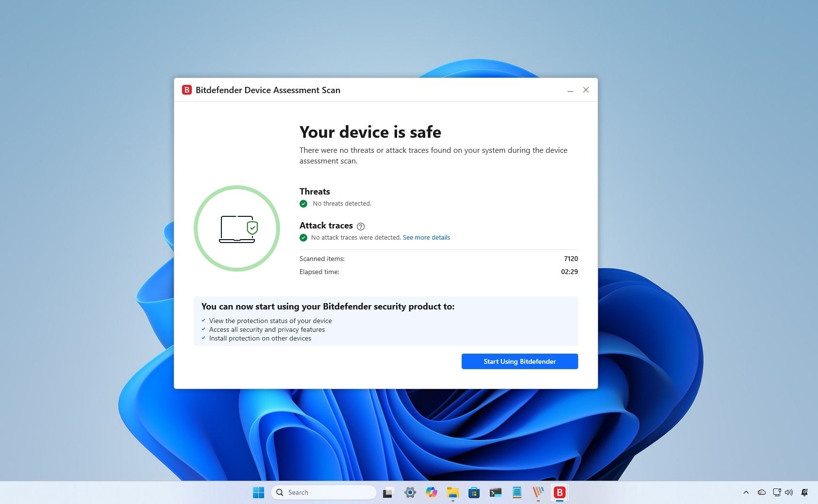This screenshot has height=504, width=818.
Task: Open File Explorer from the taskbar
Action: pos(453,493)
